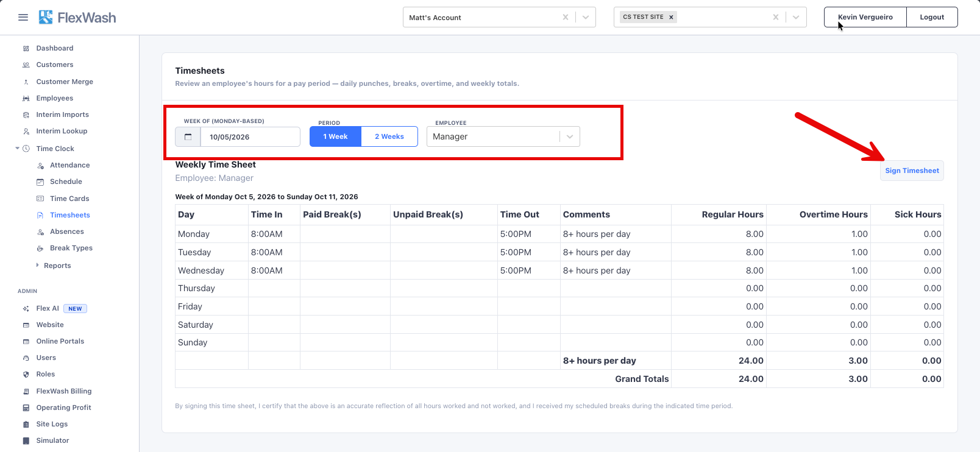Navigate to FlexWash Billing
Viewport: 980px width, 452px height.
[64, 391]
